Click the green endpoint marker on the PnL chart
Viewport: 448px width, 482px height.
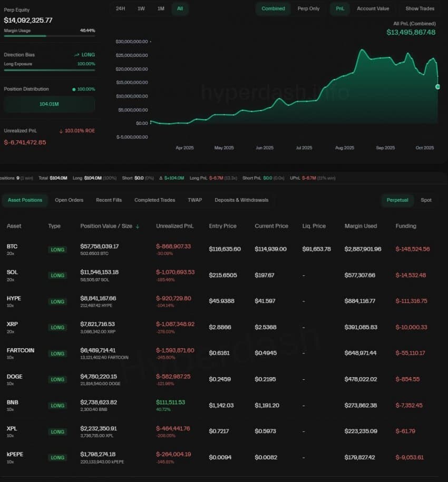tap(437, 87)
